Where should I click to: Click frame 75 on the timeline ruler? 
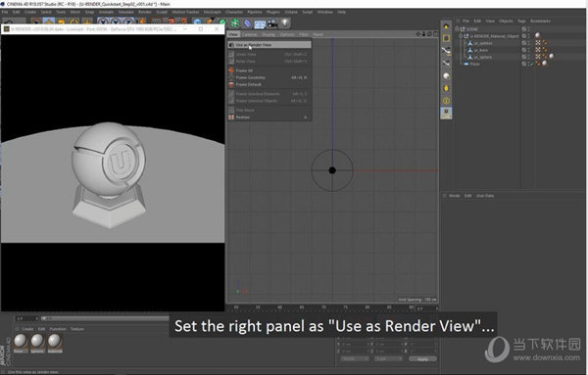345,307
